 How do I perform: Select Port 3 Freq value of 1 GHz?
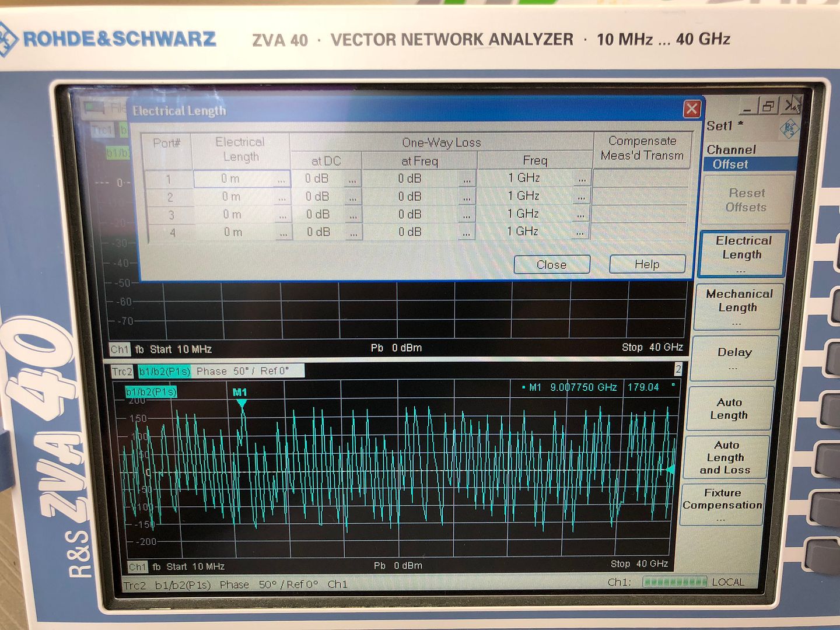click(x=524, y=213)
